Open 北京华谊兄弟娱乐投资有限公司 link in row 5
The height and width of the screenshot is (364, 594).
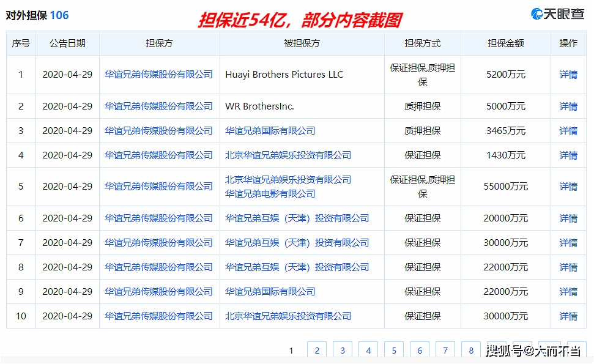coord(288,179)
